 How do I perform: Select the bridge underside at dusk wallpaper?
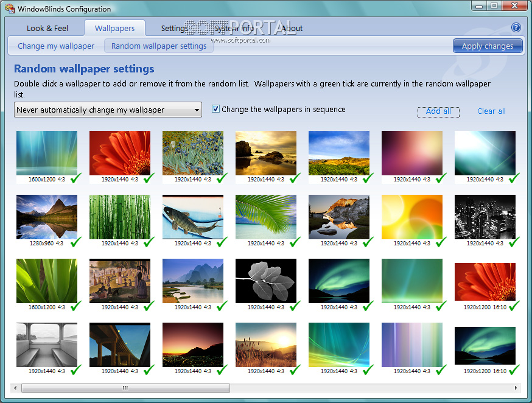point(120,345)
